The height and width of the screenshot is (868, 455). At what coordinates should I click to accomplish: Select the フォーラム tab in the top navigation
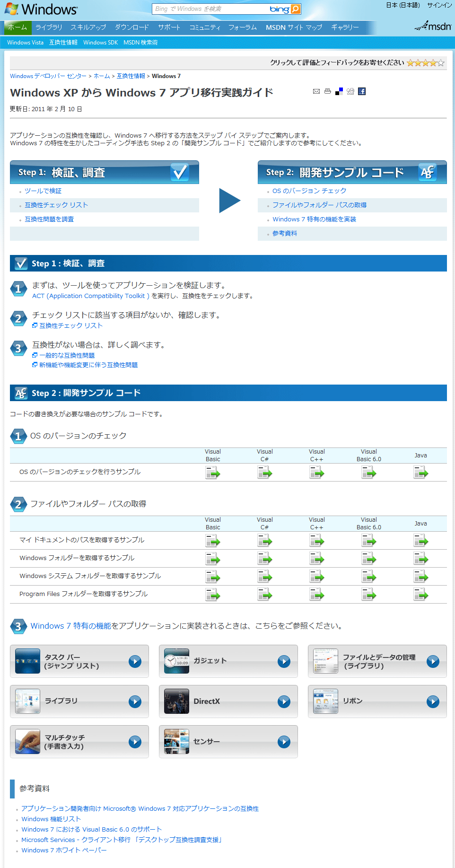pyautogui.click(x=242, y=27)
